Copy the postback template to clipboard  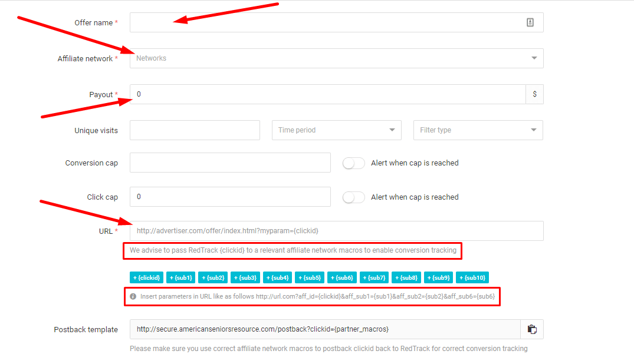pos(531,329)
